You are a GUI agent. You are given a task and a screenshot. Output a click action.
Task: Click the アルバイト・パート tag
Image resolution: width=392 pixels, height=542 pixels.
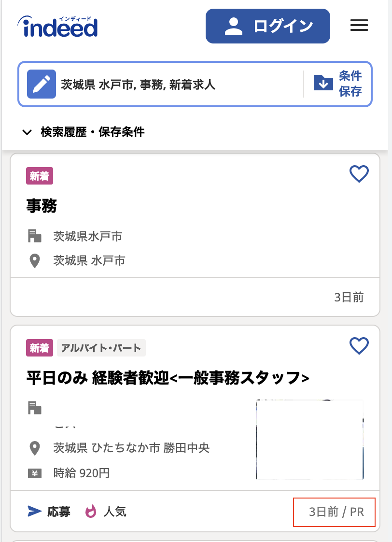click(x=101, y=348)
